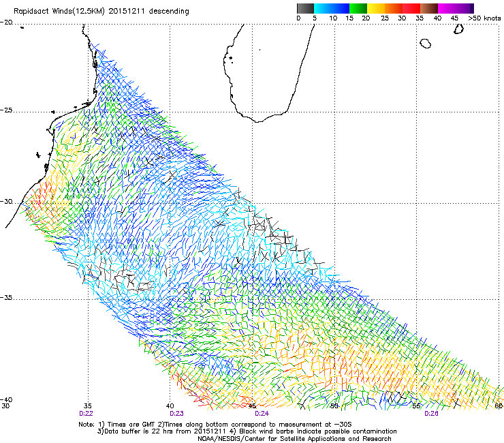This screenshot has height=443, width=504.
Task: Click the latitude label '-30' on left axis
Action: tap(6, 202)
